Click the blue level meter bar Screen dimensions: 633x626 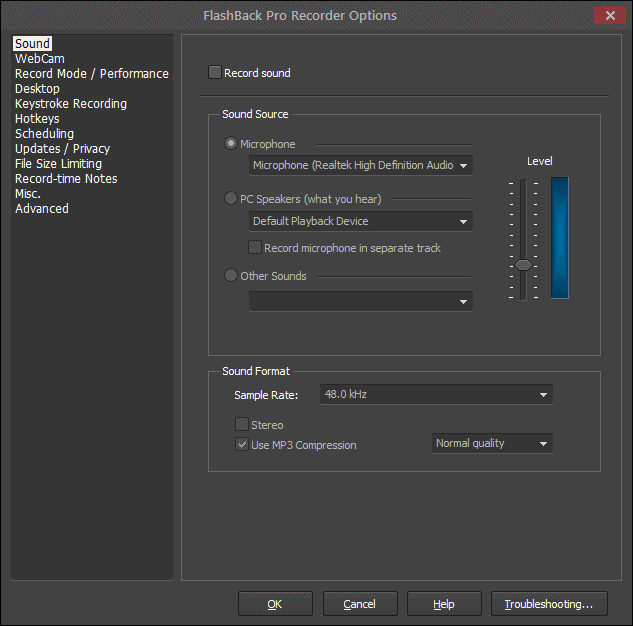coord(560,238)
